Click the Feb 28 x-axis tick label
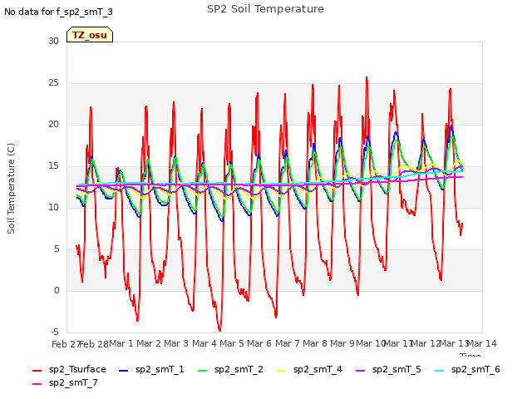The image size is (532, 399). [94, 344]
